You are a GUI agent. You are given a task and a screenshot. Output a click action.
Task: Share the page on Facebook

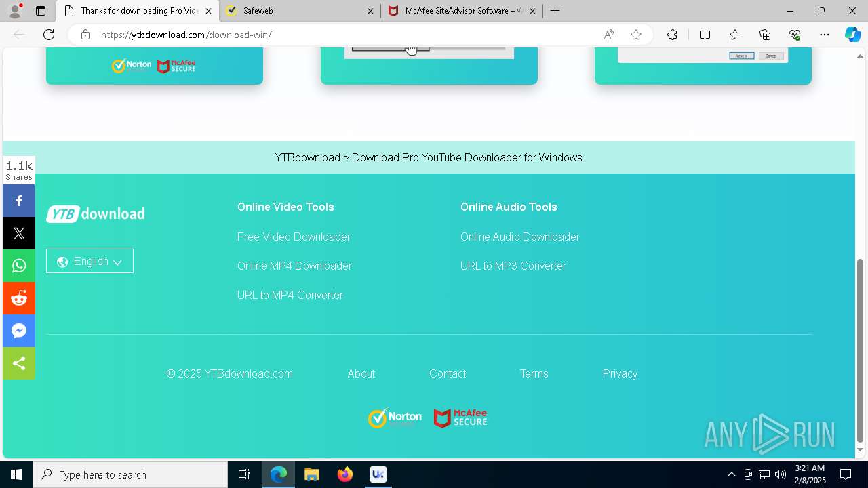point(19,201)
